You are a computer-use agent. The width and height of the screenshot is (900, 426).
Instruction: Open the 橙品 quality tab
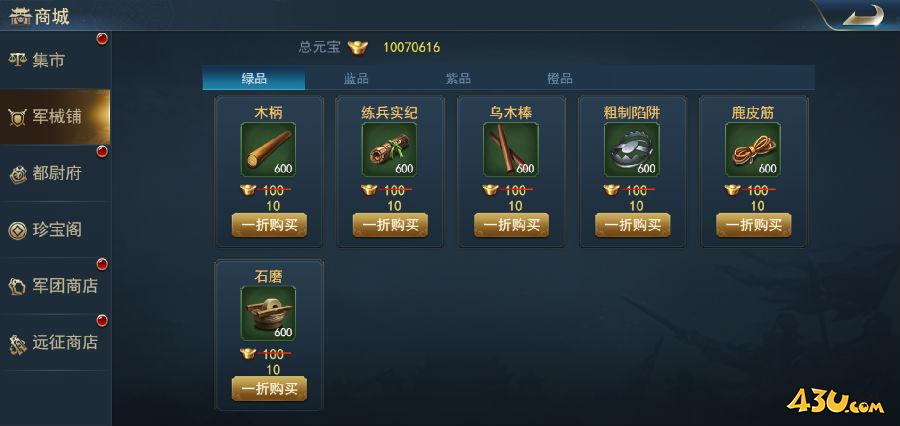[560, 79]
